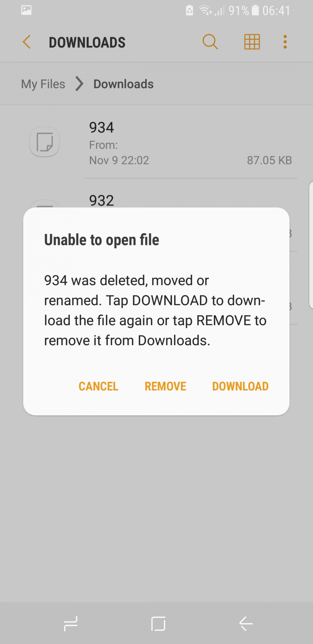Tap the 934 file note icon
The height and width of the screenshot is (644, 313).
pyautogui.click(x=44, y=142)
